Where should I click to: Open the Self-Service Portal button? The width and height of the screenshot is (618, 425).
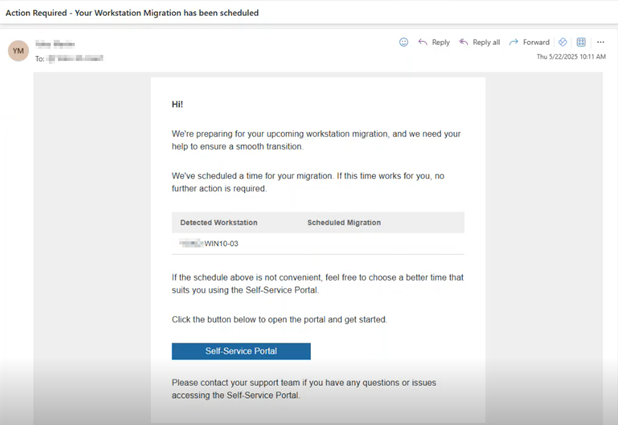(x=241, y=351)
